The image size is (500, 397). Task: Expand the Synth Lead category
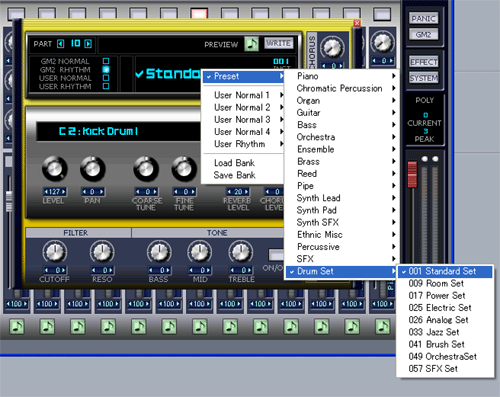click(342, 198)
